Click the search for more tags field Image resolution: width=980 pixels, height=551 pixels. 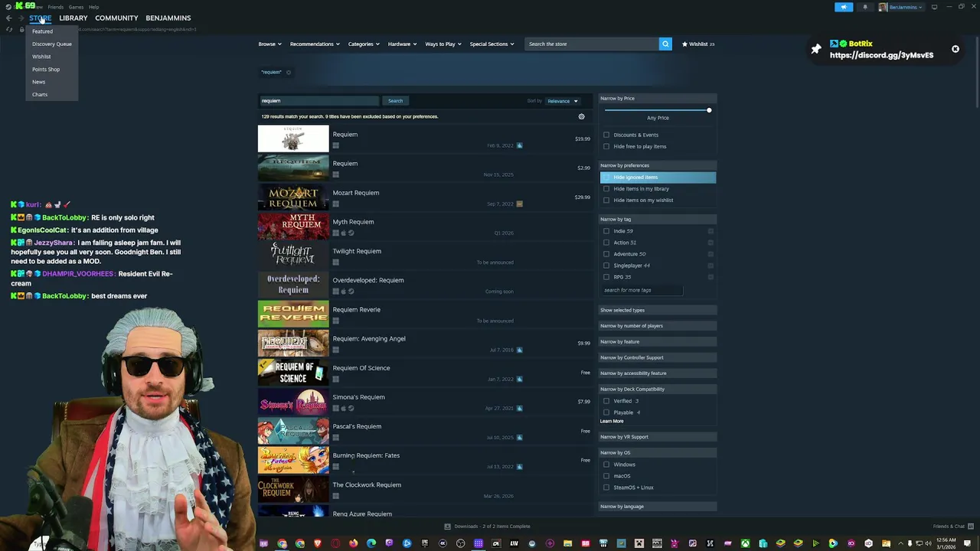tap(642, 290)
